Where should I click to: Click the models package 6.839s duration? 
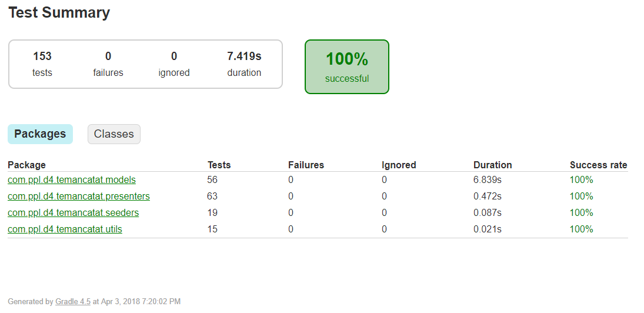point(487,180)
